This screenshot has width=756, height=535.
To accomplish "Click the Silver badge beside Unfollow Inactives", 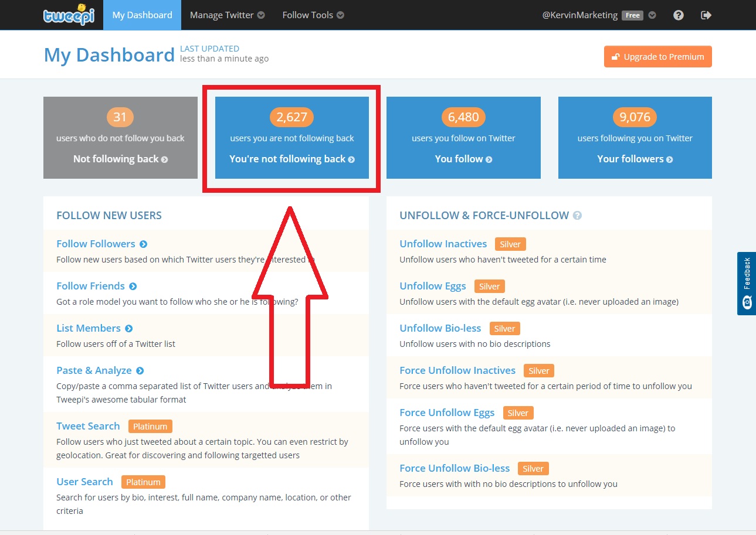I will [x=510, y=244].
